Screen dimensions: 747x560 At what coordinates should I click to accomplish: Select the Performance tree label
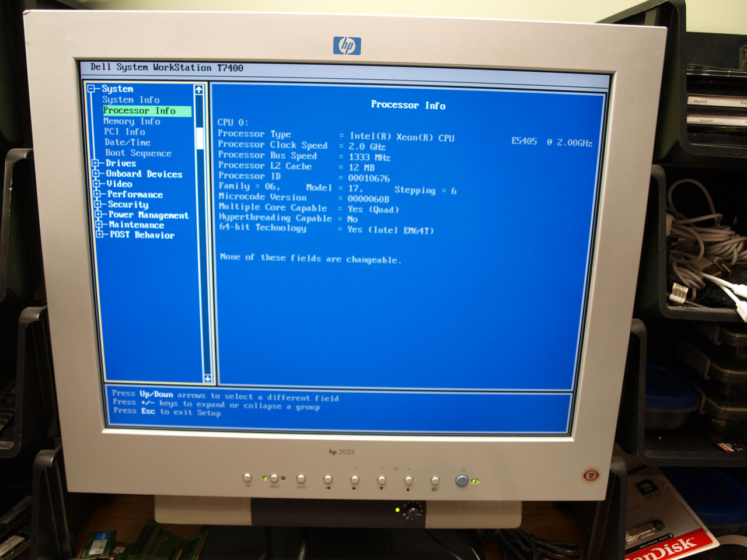[x=135, y=194]
